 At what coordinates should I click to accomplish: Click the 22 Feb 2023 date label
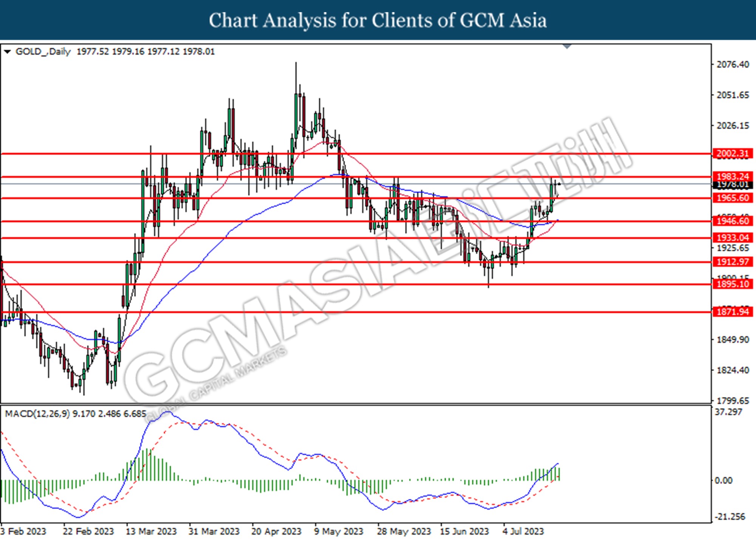coord(88,531)
